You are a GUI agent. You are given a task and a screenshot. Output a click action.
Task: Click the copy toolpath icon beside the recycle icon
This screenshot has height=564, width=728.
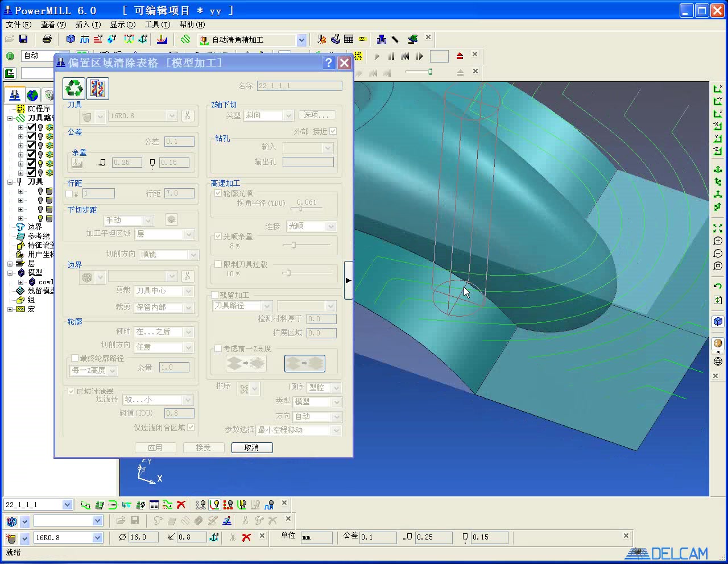(x=98, y=89)
